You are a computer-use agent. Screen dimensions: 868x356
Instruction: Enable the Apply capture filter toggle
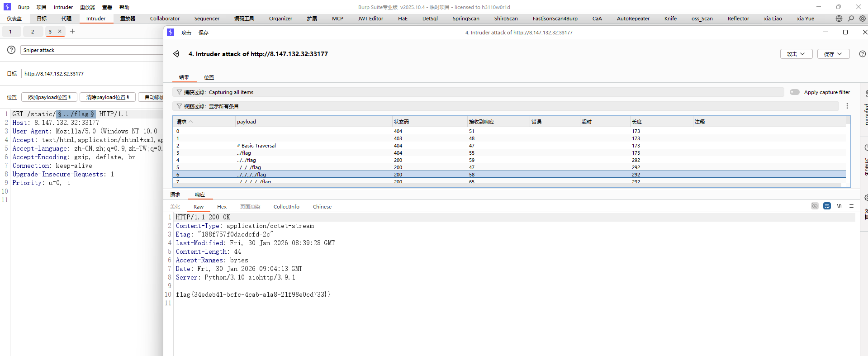795,92
